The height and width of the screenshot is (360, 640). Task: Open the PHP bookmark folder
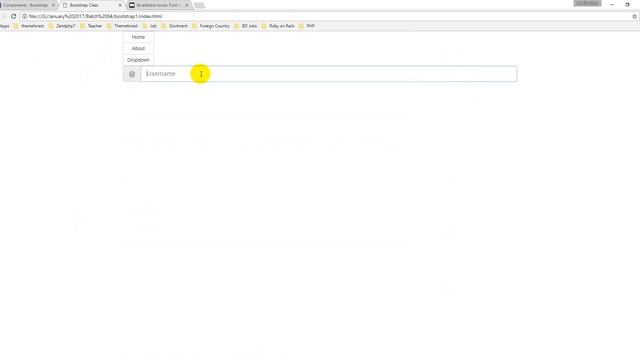click(307, 26)
